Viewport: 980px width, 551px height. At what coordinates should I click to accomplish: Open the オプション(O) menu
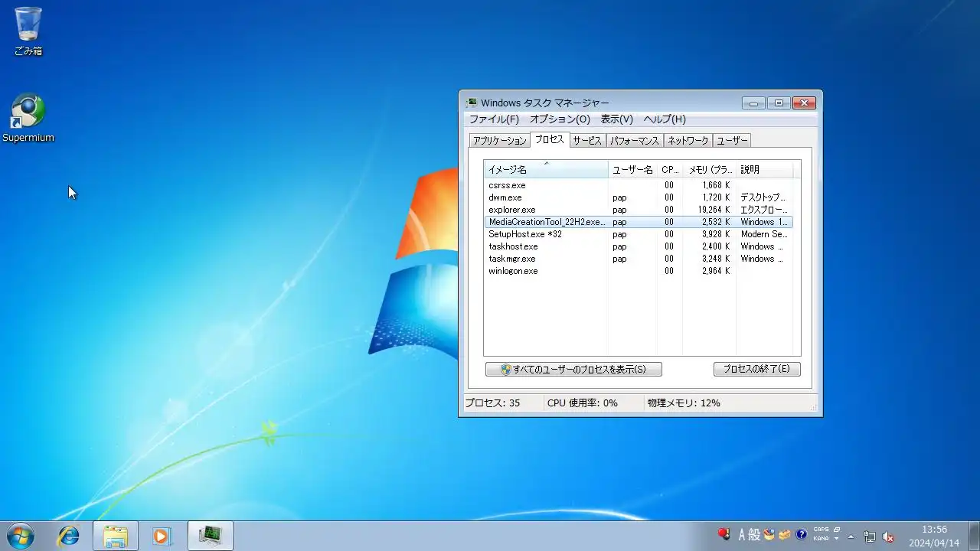pos(560,119)
